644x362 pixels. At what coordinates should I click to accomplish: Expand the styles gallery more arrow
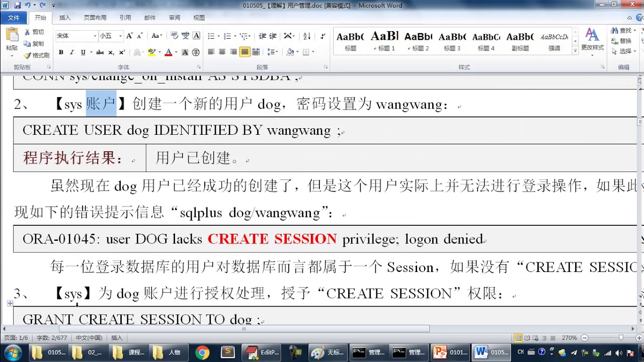pyautogui.click(x=575, y=51)
